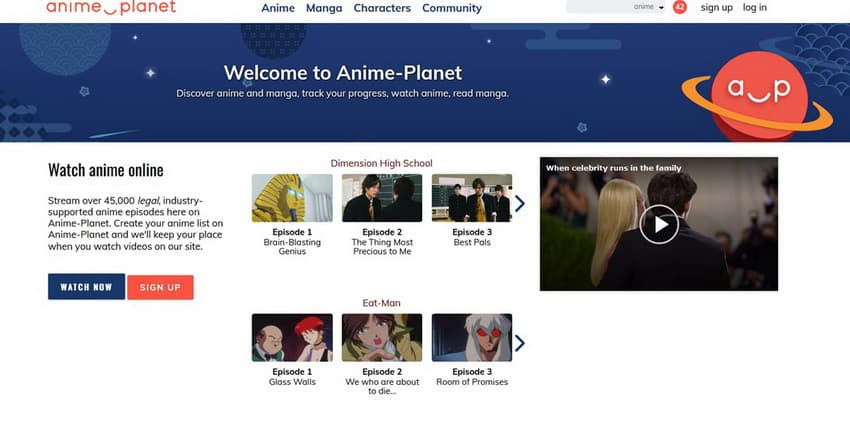Click the 'Welcome to Anime-Planet' heading

point(343,73)
